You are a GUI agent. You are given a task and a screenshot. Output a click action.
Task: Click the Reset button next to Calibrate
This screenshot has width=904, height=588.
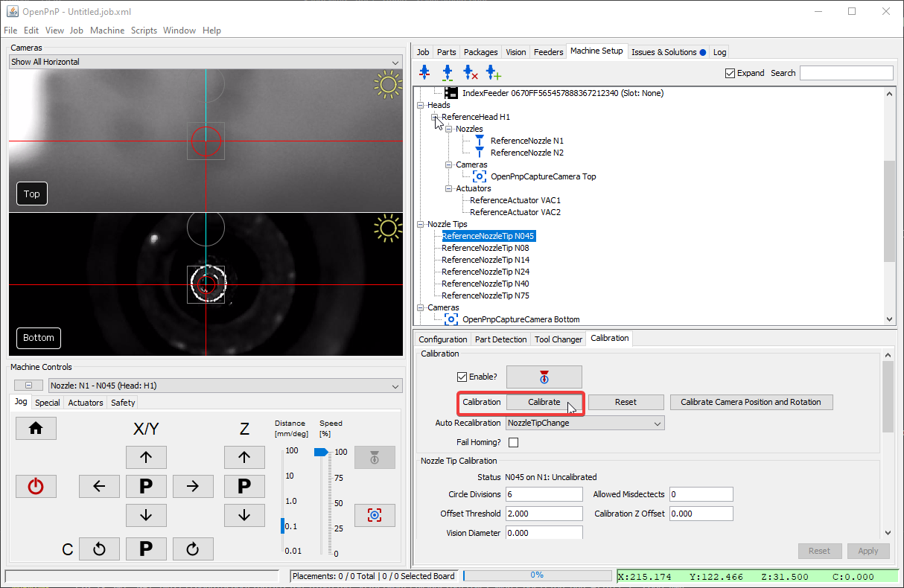tap(626, 402)
